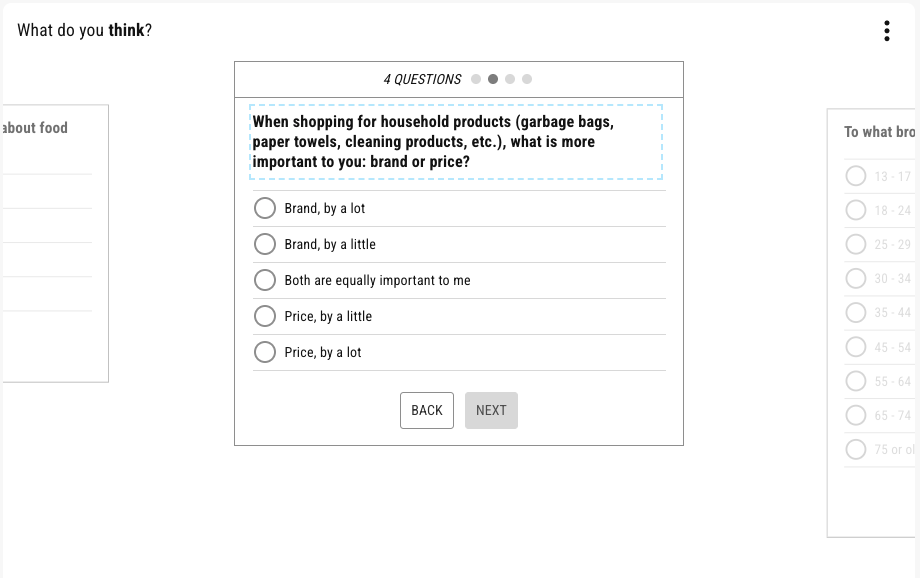Choose the 18 - 24 age radio
Screen dimensions: 920x578
click(856, 210)
